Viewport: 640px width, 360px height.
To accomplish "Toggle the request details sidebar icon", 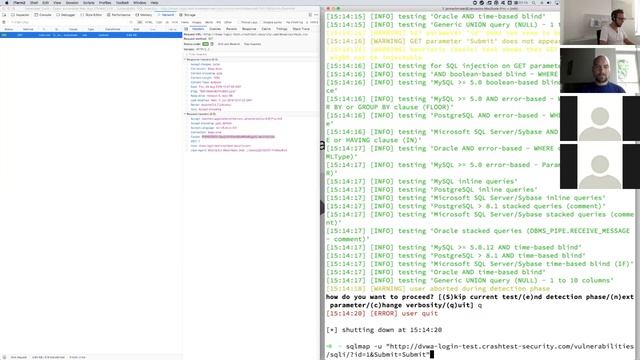I will click(x=186, y=29).
